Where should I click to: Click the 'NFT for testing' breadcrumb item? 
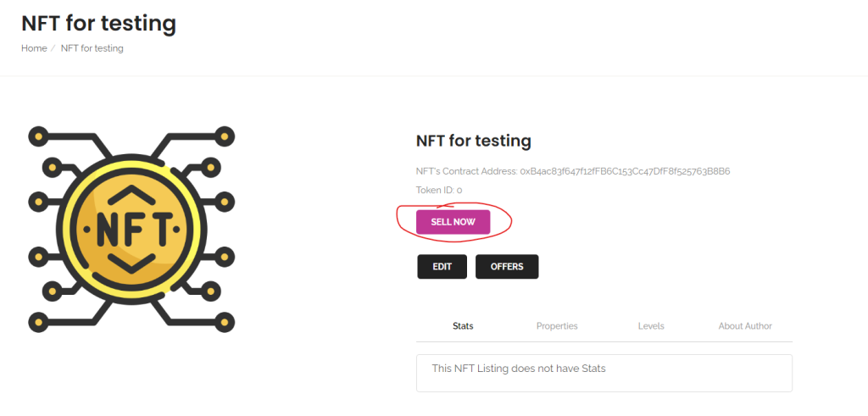tap(92, 48)
